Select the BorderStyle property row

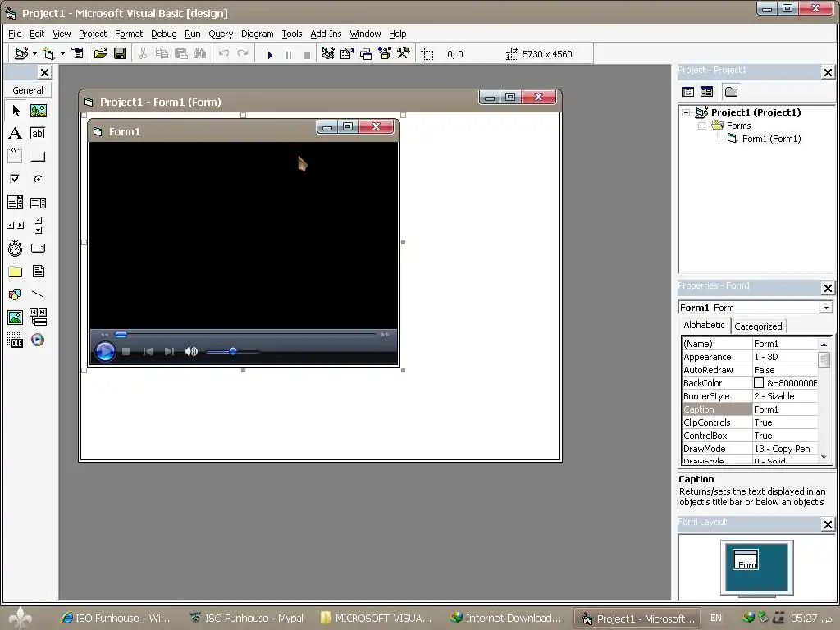(750, 396)
